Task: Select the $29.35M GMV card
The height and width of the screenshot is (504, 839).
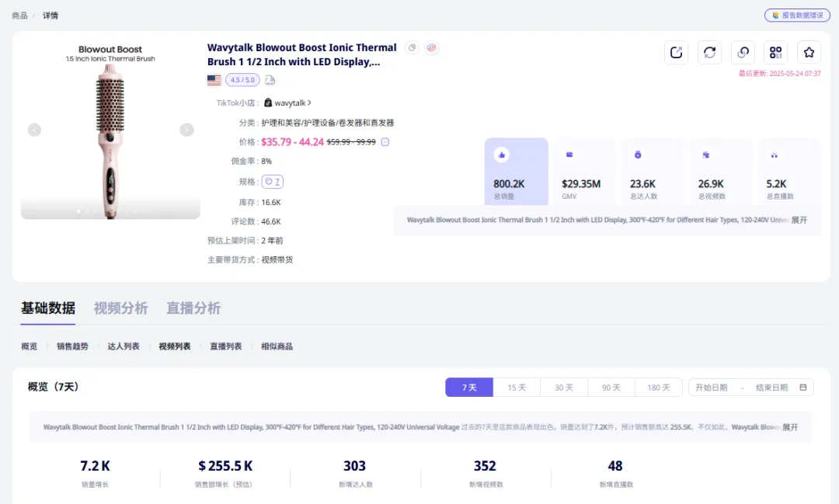Action: [584, 171]
